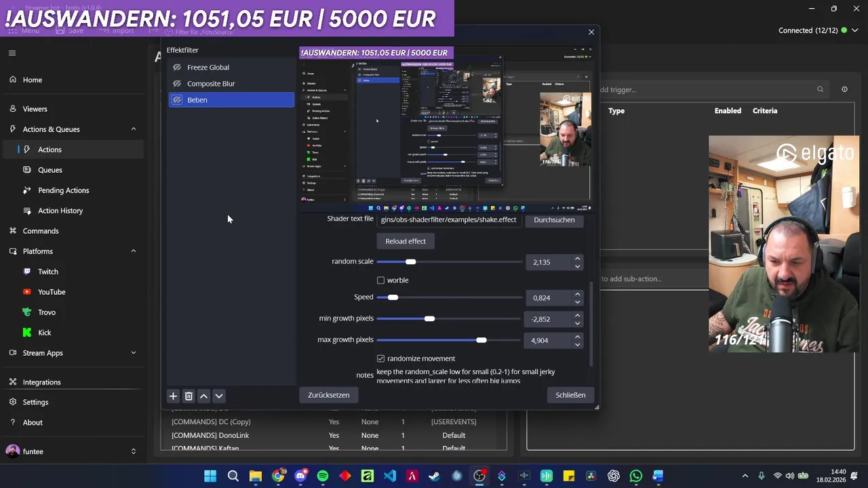Click the funtee user avatar
868x488 pixels.
(12, 451)
